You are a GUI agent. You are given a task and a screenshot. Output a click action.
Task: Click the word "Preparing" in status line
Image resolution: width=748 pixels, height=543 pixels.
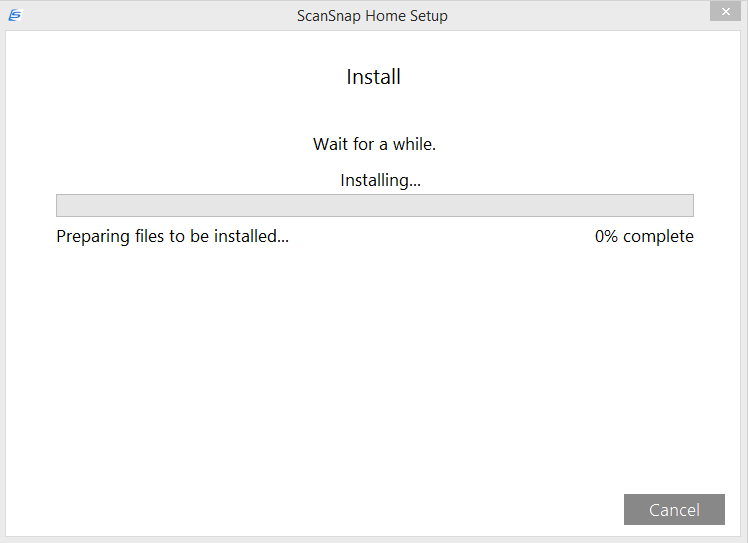93,237
